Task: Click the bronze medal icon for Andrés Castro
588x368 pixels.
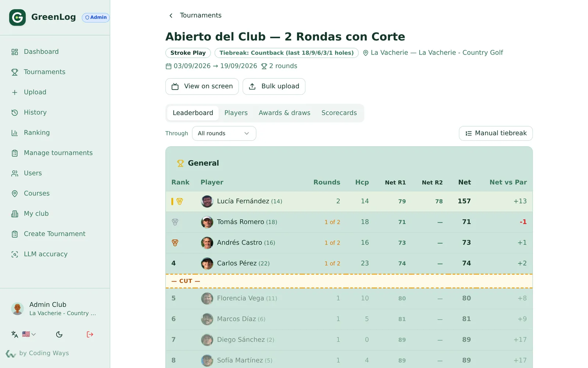Action: (175, 243)
